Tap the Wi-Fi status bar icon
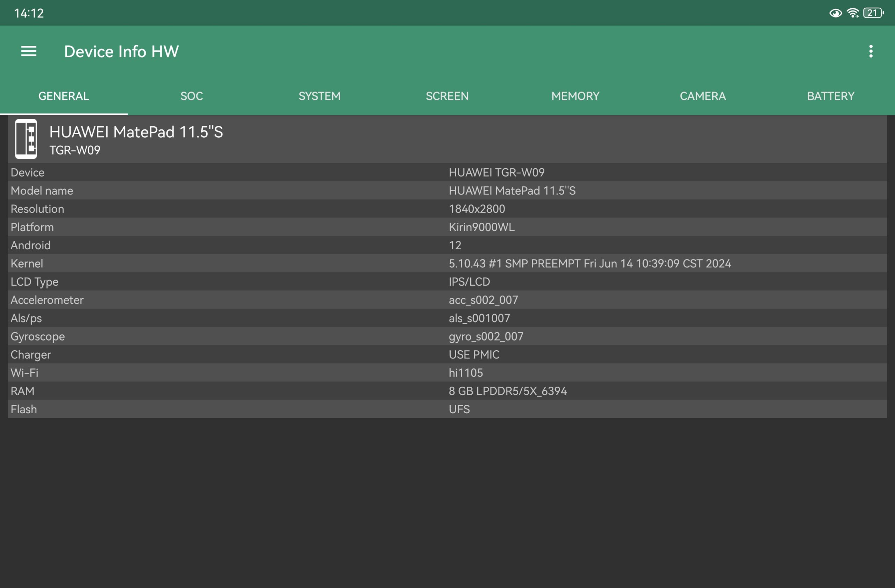This screenshot has height=588, width=895. coord(852,13)
